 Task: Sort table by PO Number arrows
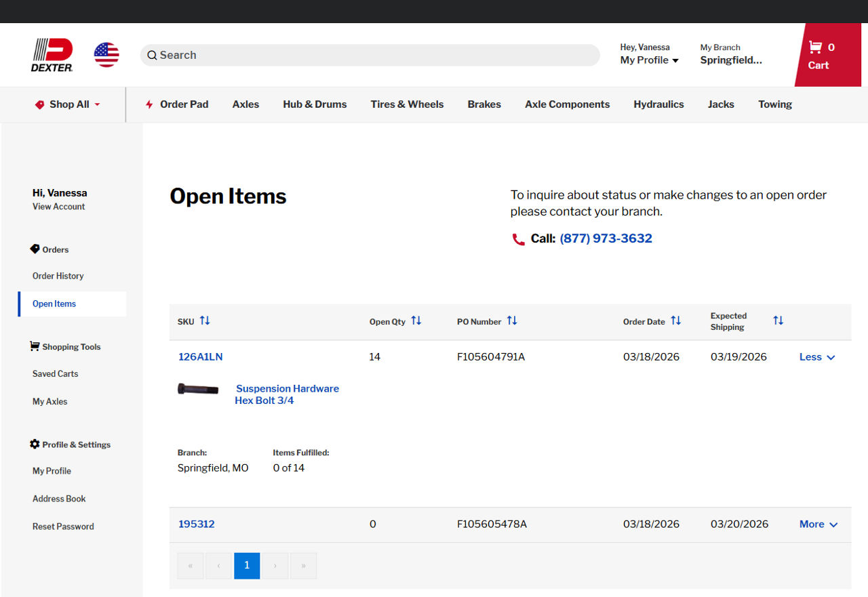click(512, 321)
